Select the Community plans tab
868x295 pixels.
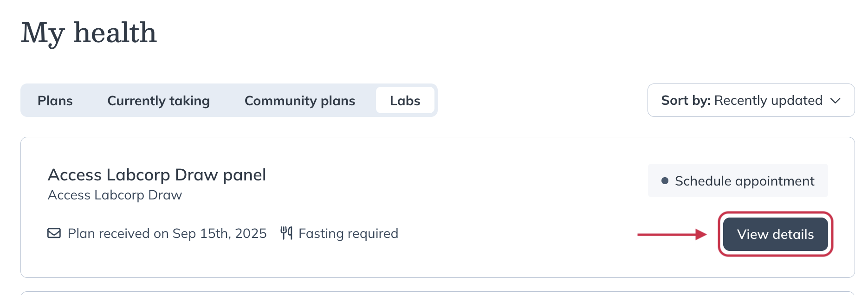[x=299, y=101]
